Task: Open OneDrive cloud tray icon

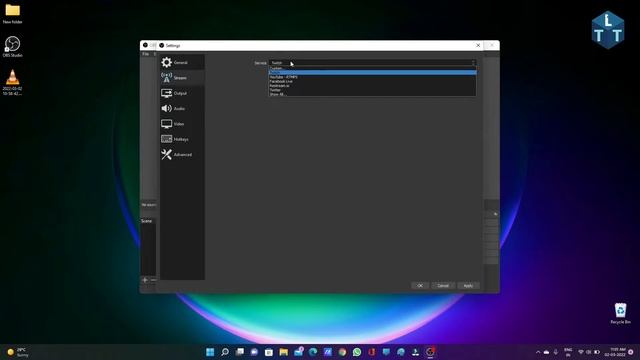Action: point(547,352)
